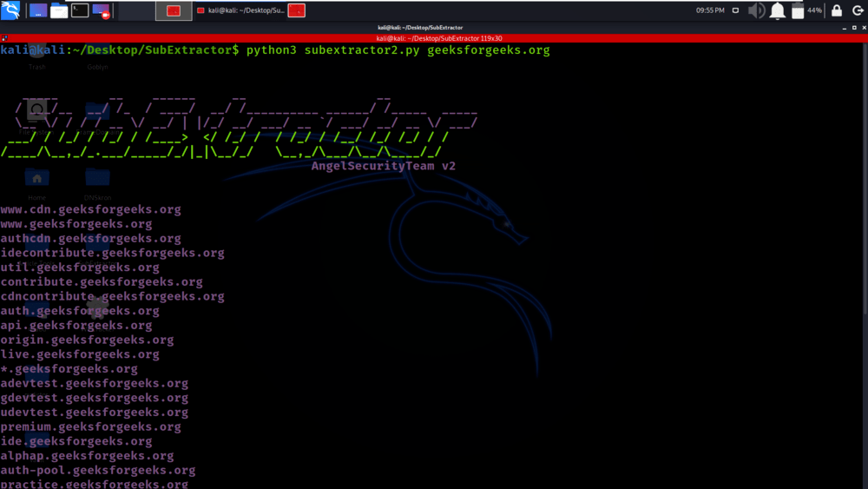Image resolution: width=868 pixels, height=489 pixels.
Task: Maximize the SubExtractor terminal window
Action: click(854, 28)
